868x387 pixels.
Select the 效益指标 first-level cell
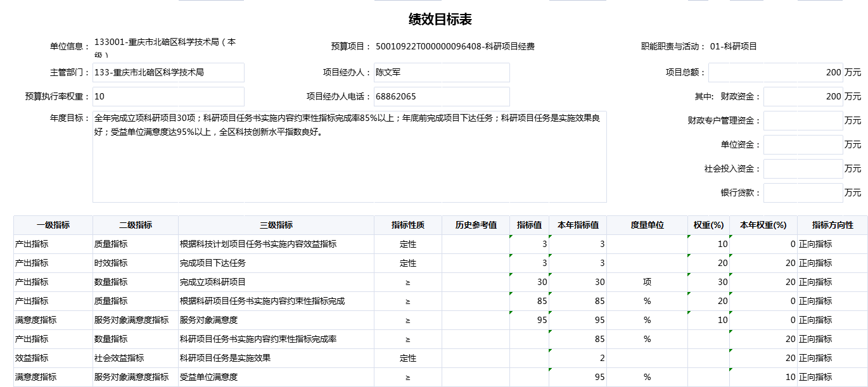point(53,358)
